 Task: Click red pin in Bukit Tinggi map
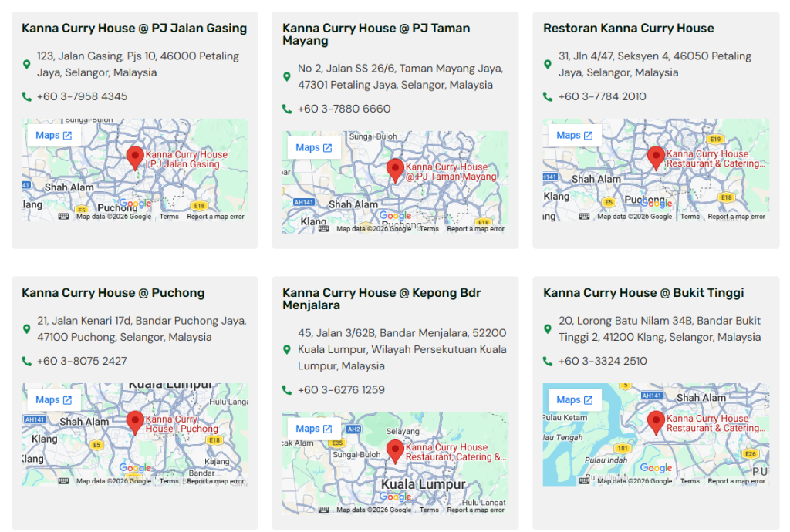tap(657, 422)
